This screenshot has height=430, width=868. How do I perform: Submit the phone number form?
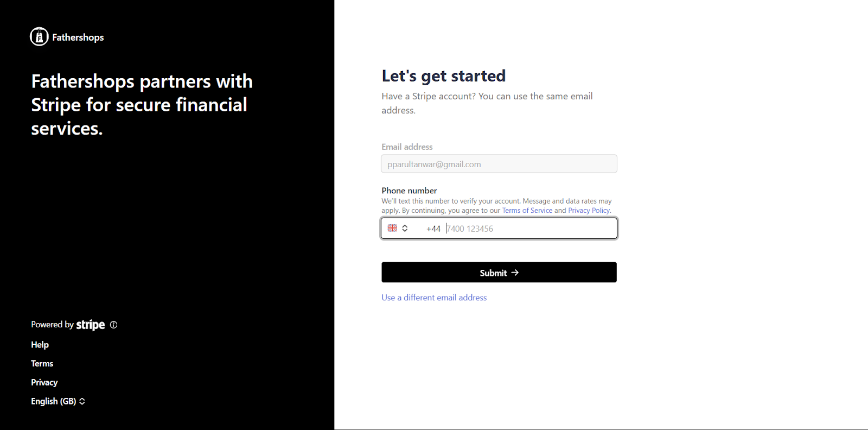(499, 273)
